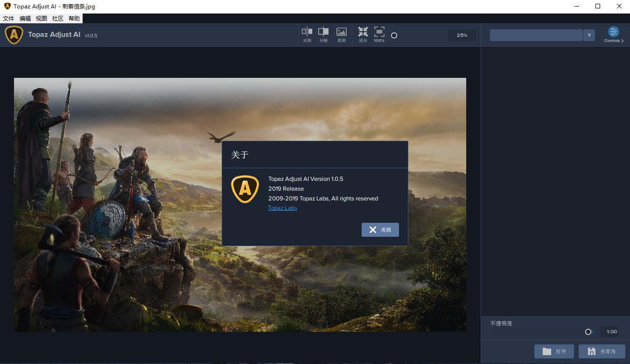The width and height of the screenshot is (630, 364).
Task: Open the 视图 menu
Action: tap(42, 19)
